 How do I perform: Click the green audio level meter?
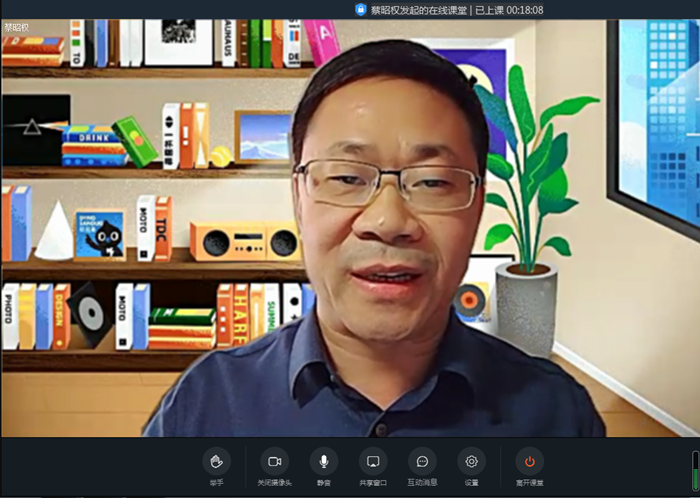pos(695,470)
